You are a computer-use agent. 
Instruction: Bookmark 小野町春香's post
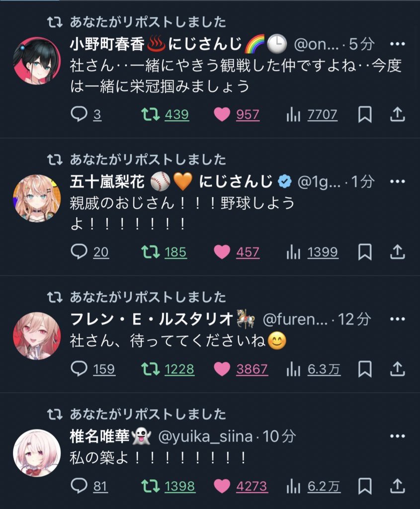(364, 114)
